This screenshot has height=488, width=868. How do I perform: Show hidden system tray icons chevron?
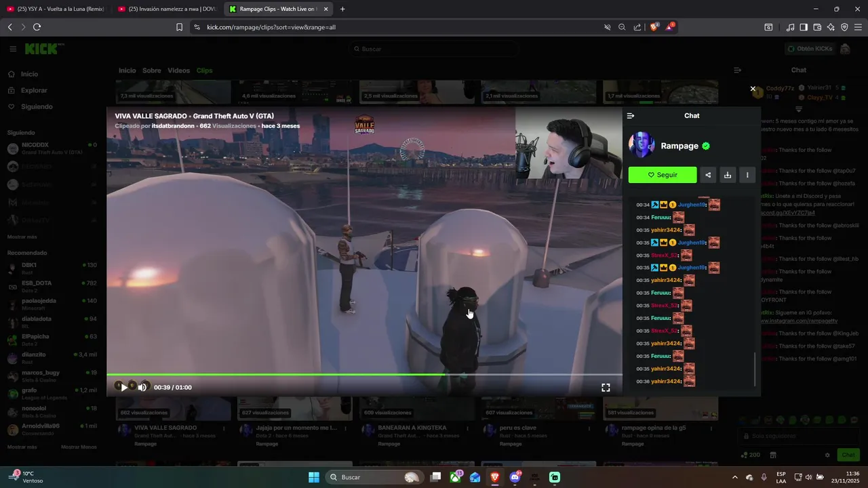tap(734, 477)
